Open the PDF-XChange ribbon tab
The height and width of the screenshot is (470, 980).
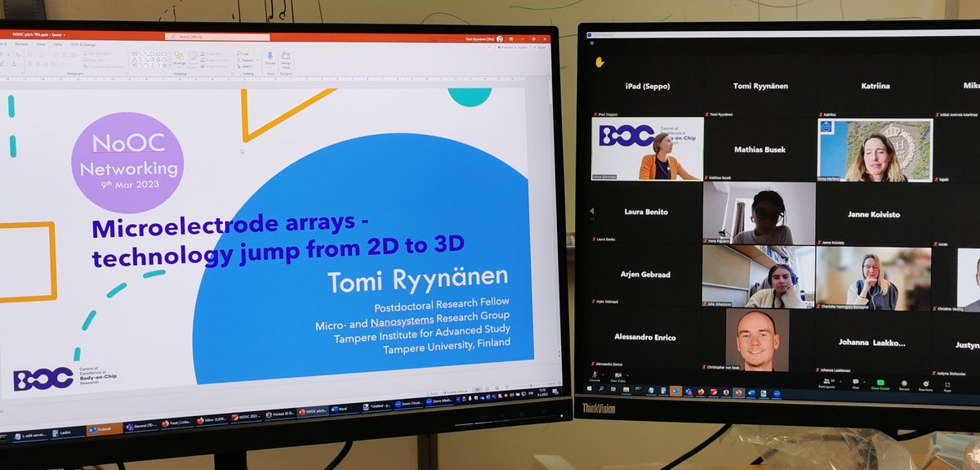pyautogui.click(x=83, y=44)
